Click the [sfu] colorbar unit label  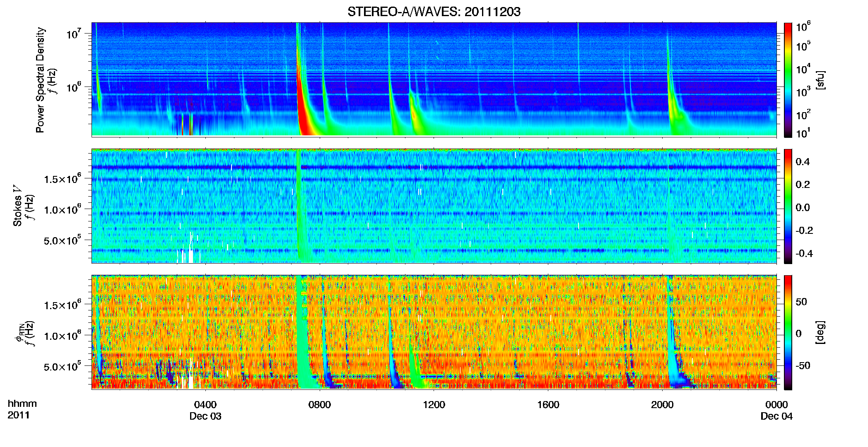tap(821, 80)
